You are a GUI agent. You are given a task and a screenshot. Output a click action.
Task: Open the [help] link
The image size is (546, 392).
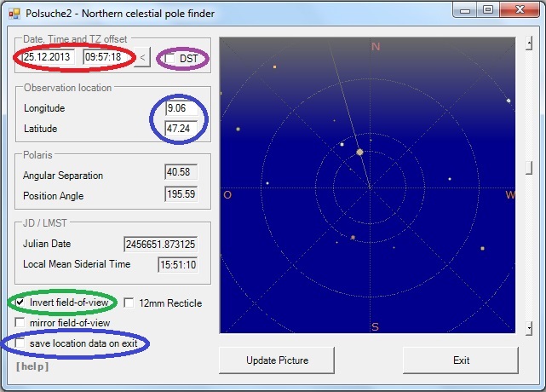[x=32, y=366]
